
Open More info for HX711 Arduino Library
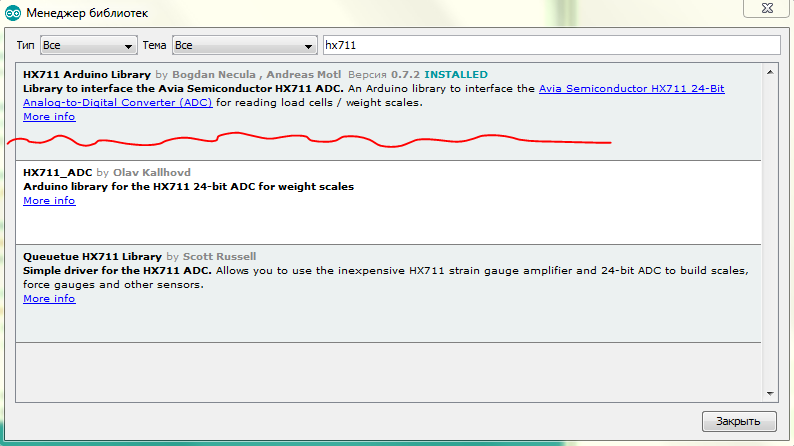(x=49, y=117)
